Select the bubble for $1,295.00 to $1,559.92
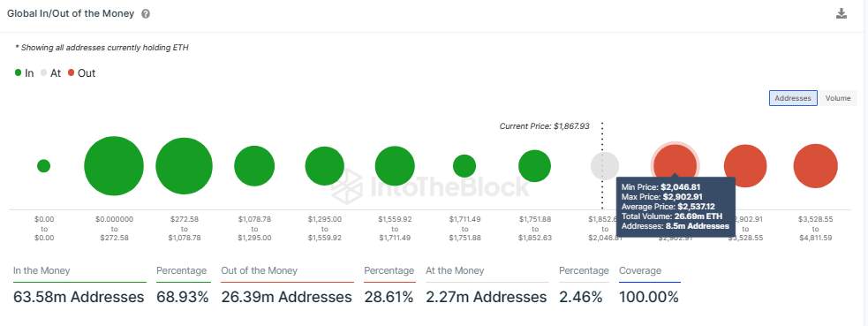 point(325,166)
